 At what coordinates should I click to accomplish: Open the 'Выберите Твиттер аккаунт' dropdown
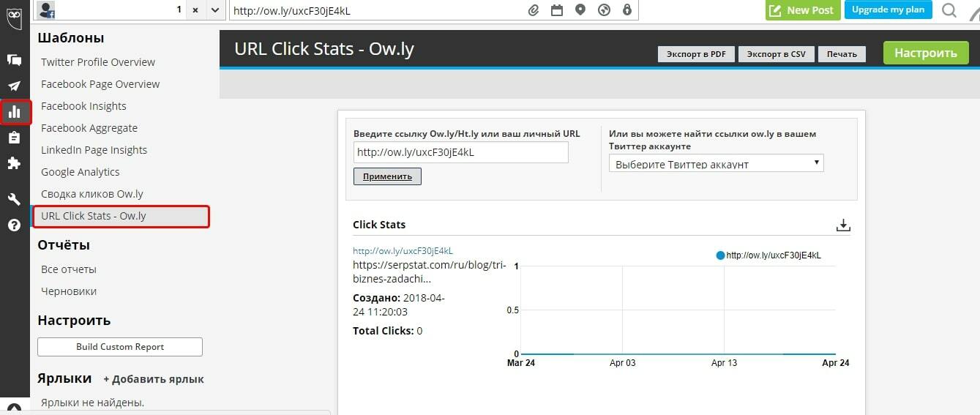(x=716, y=164)
